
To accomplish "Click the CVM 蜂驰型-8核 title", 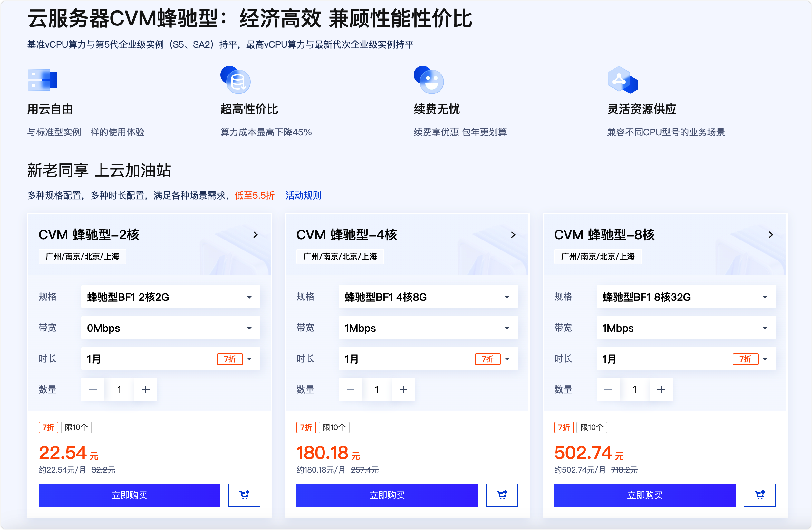I will [605, 235].
